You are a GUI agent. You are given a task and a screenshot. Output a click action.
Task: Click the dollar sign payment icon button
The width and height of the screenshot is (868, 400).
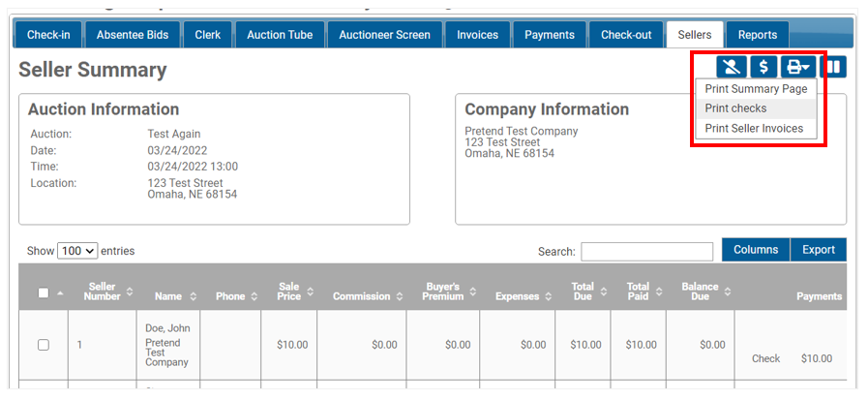pos(763,67)
